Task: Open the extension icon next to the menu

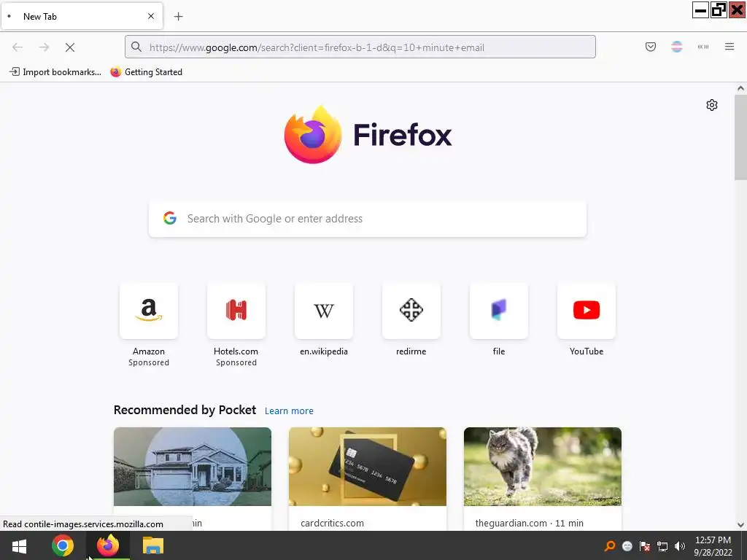Action: (x=703, y=47)
